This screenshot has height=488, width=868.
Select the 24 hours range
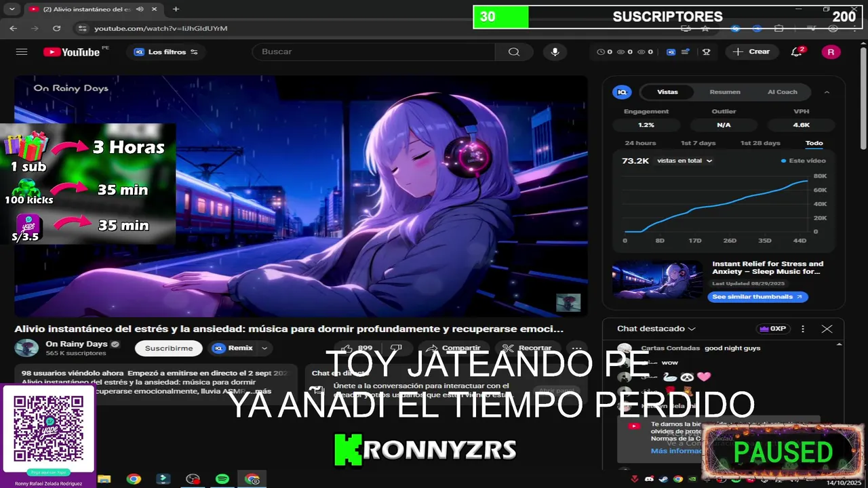tap(640, 143)
